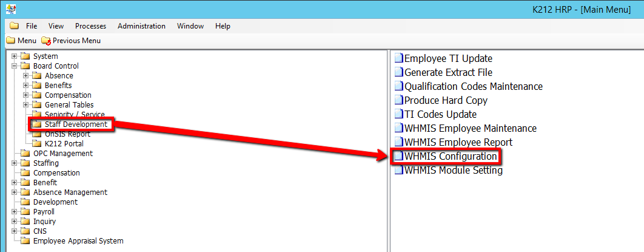This screenshot has width=644, height=252.
Task: Select the K212 Portal tree item
Action: click(64, 144)
